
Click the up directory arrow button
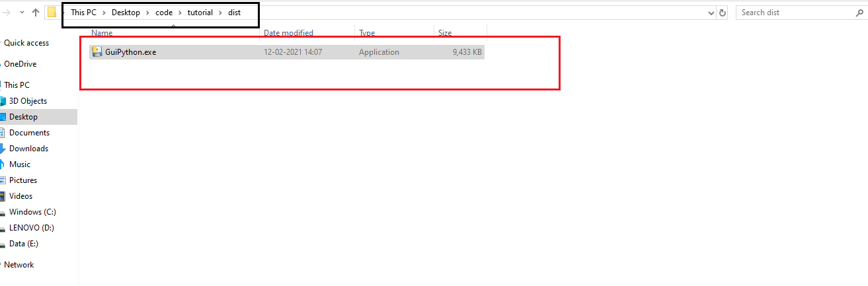coord(36,13)
